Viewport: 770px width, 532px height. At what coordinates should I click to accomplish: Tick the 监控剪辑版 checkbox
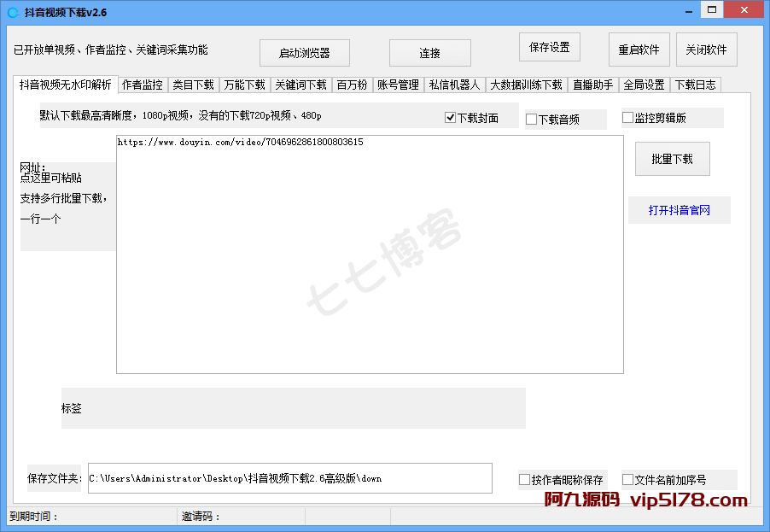pyautogui.click(x=627, y=117)
